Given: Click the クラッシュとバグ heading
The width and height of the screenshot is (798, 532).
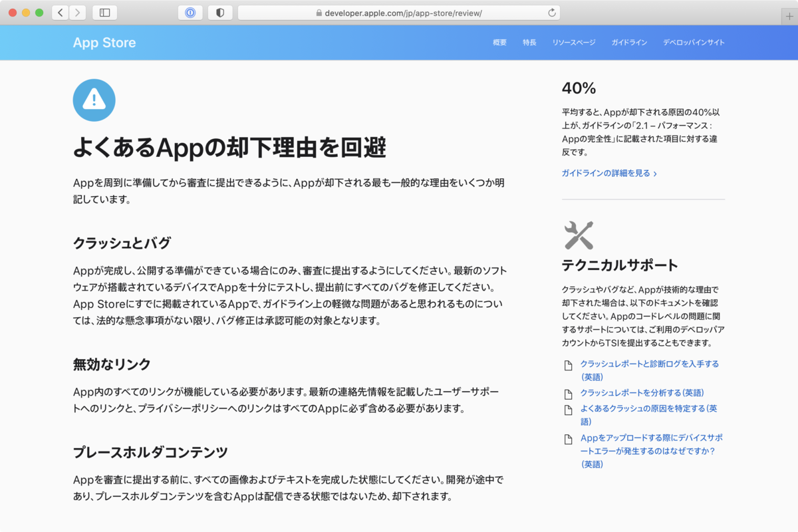Looking at the screenshot, I should (122, 243).
